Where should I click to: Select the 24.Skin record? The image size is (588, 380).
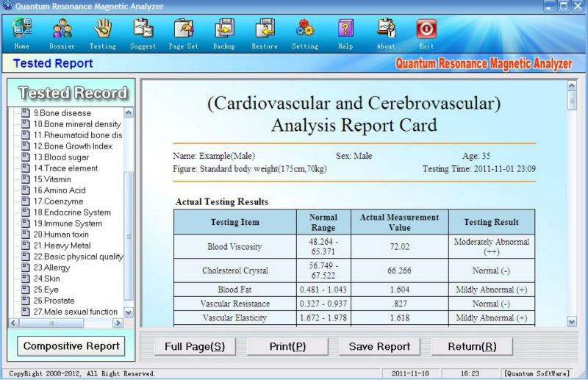[x=47, y=279]
